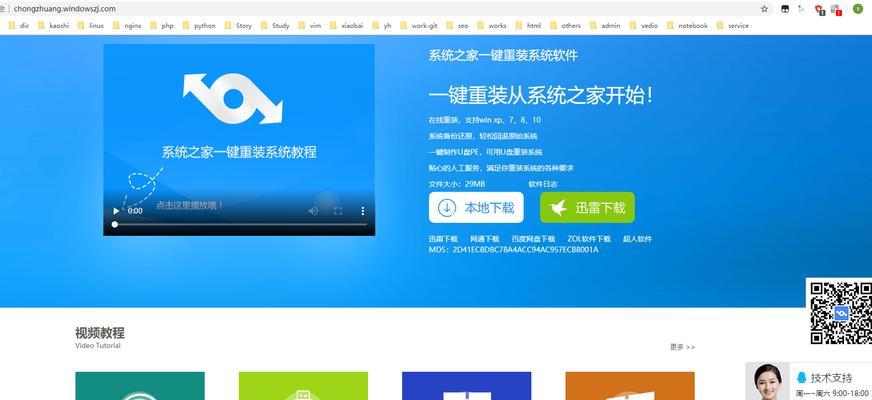This screenshot has height=400, width=872.
Task: Click the address bar URL chongzhuang.windowszj.com
Action: [65, 8]
